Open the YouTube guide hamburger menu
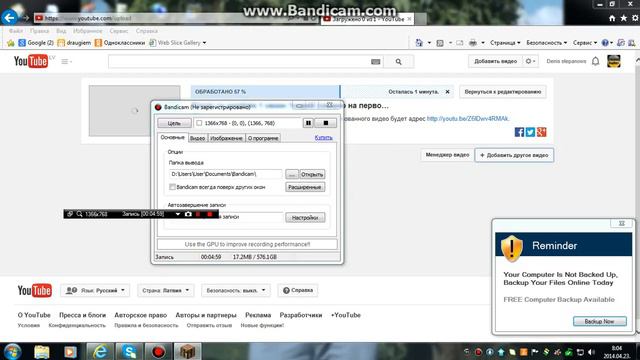Screen dimensions: 640x360 (66, 61)
